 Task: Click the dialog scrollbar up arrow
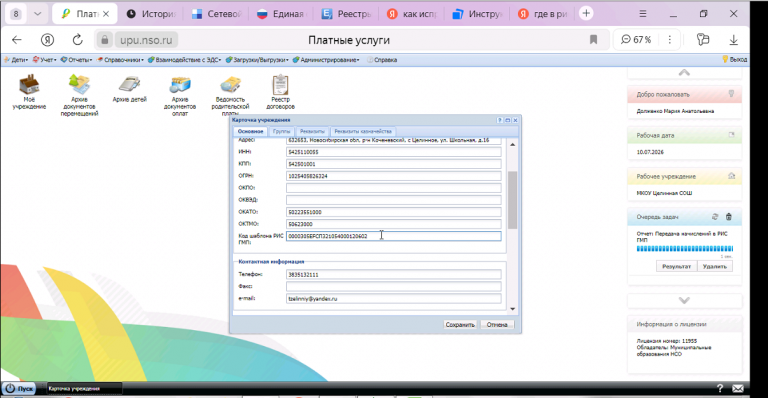pos(512,144)
